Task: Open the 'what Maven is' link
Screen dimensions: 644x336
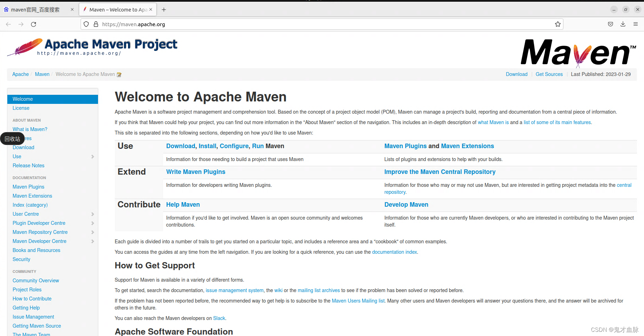Action: click(493, 122)
